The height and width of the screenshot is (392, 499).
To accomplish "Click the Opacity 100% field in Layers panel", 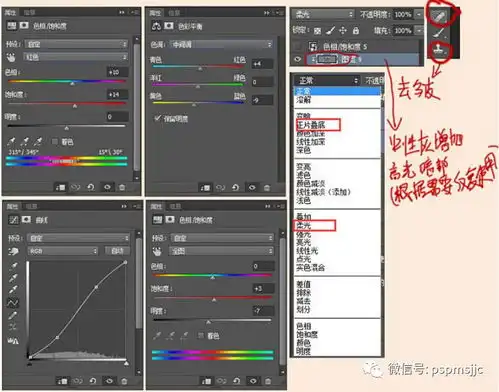I will click(403, 14).
